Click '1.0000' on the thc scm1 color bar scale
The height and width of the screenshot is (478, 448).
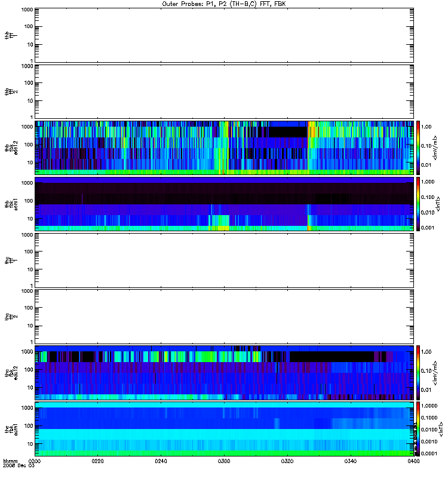click(x=429, y=406)
